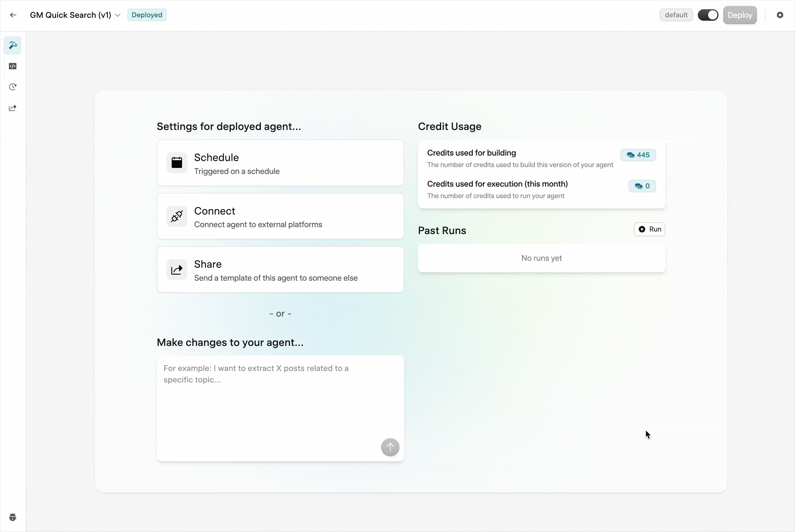Toggle the Deployed status badge
Screen dimensions: 795x532
147,15
